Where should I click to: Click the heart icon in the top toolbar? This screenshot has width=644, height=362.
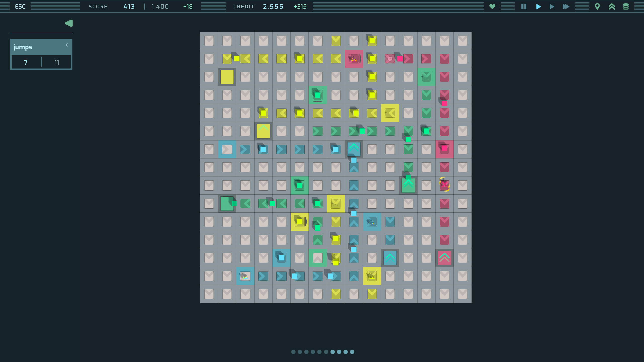492,7
